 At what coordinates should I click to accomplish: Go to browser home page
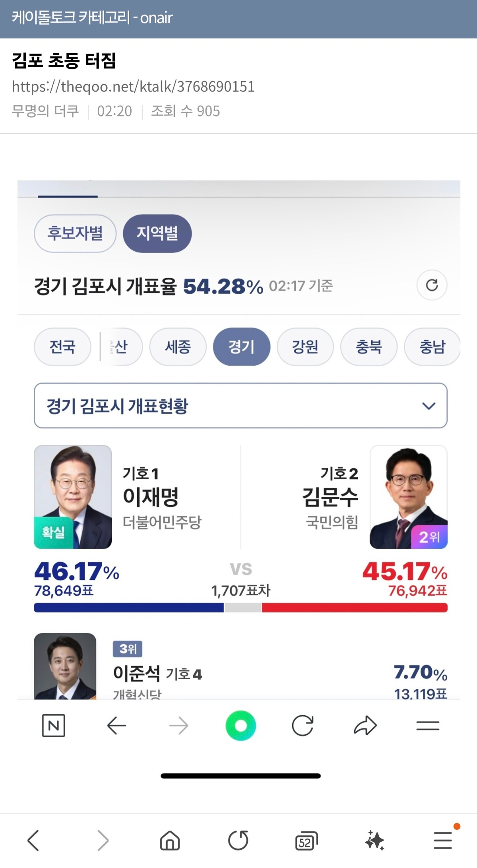pyautogui.click(x=170, y=840)
